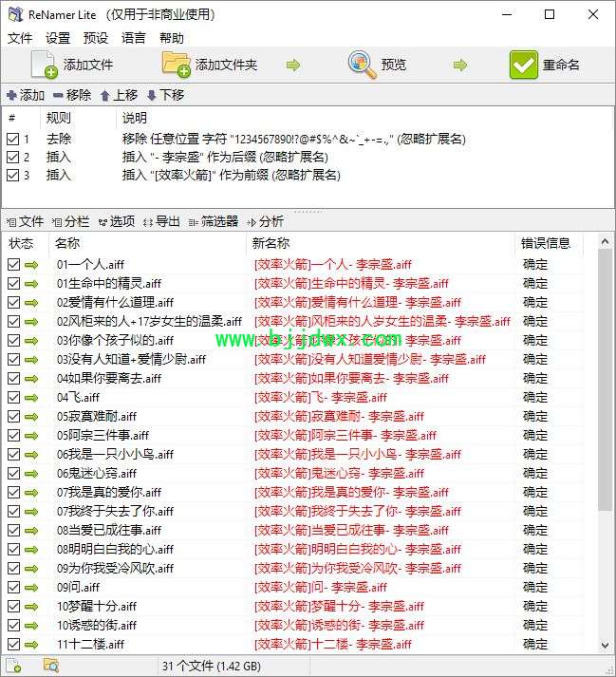
Task: Move rule down with 下移 arrow
Action: tap(165, 95)
